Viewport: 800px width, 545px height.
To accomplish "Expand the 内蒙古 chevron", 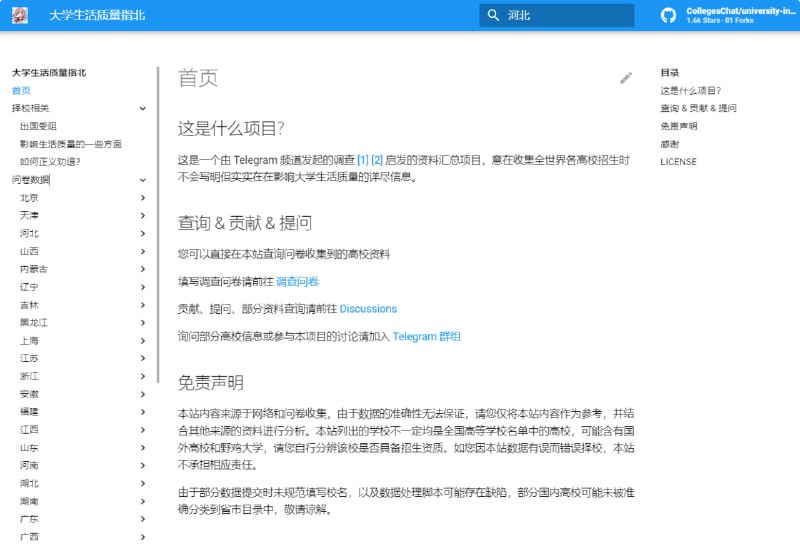I will (143, 269).
